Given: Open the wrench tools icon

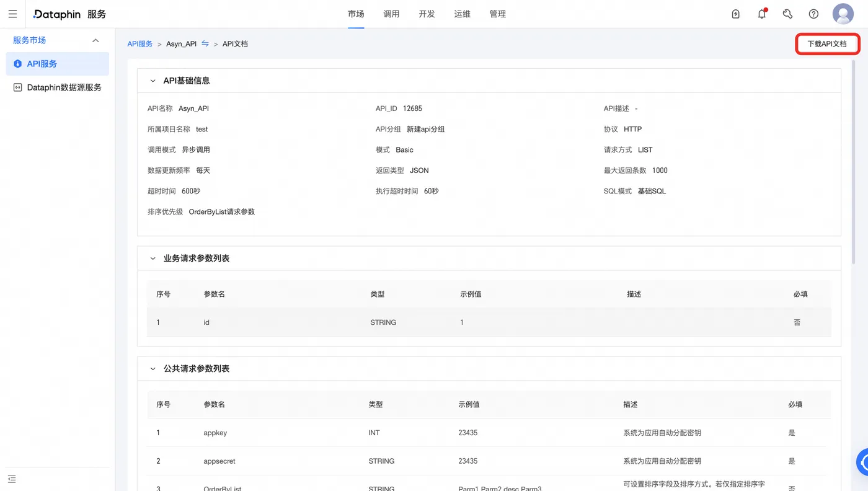Looking at the screenshot, I should click(x=788, y=14).
